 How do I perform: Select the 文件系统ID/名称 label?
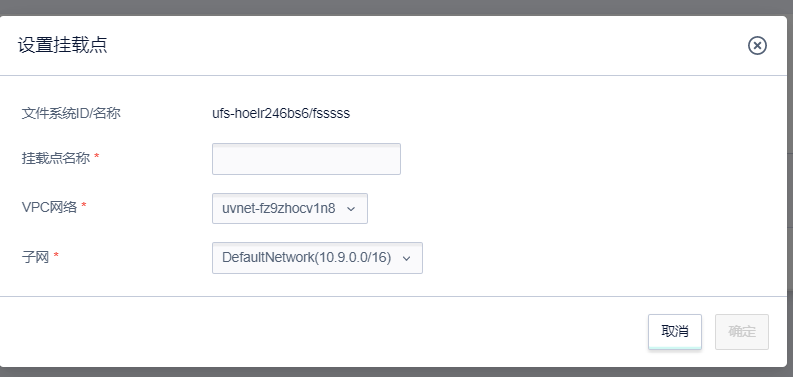(x=71, y=113)
